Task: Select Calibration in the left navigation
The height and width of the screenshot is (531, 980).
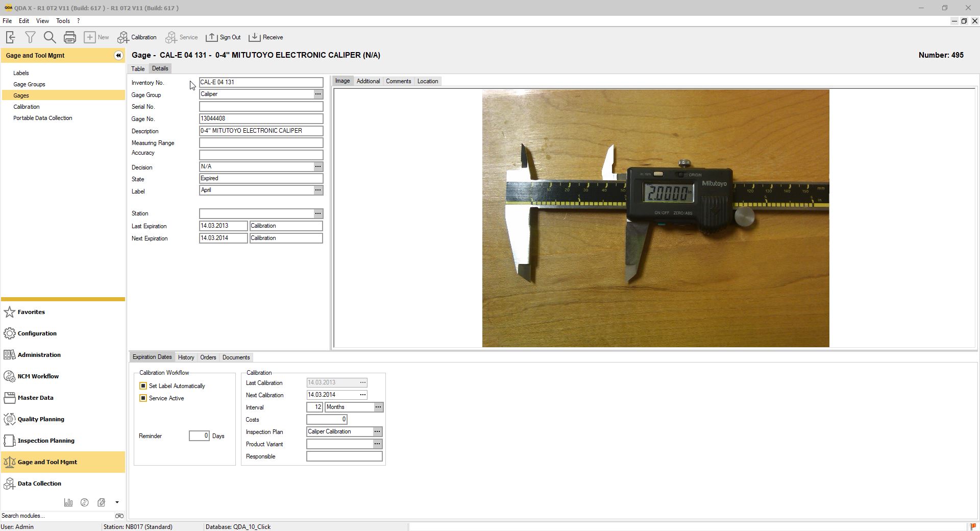Action: [x=27, y=107]
